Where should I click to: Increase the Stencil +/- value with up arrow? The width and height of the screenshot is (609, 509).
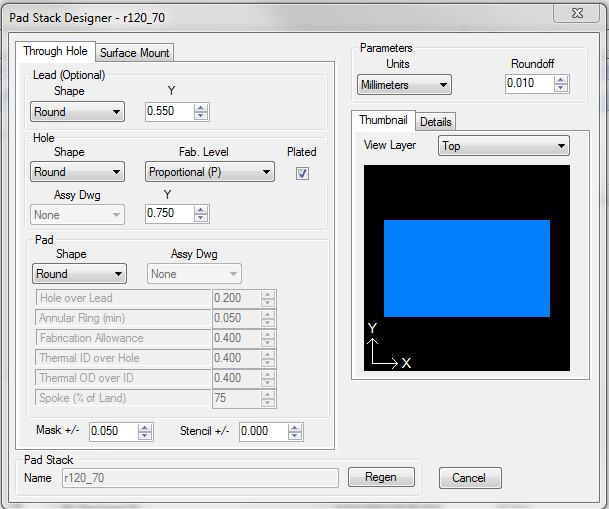click(296, 428)
